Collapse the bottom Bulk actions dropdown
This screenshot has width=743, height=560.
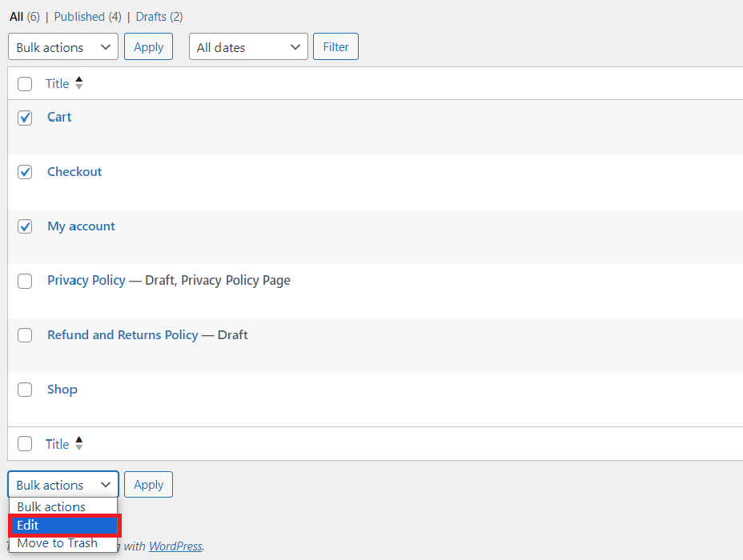(x=62, y=484)
